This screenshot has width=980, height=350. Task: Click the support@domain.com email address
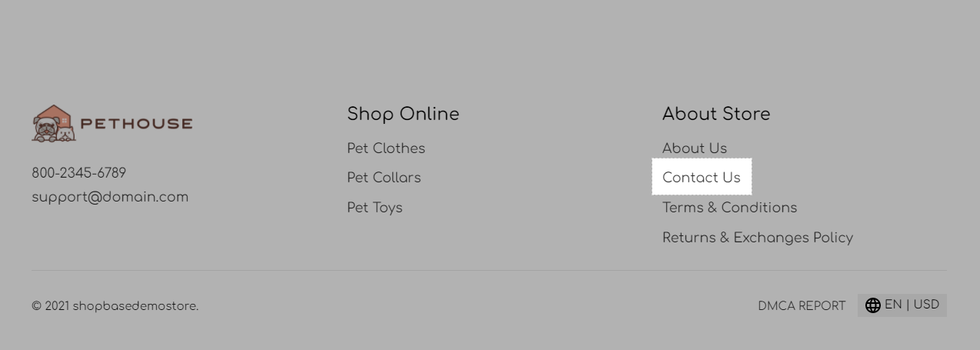(x=110, y=197)
